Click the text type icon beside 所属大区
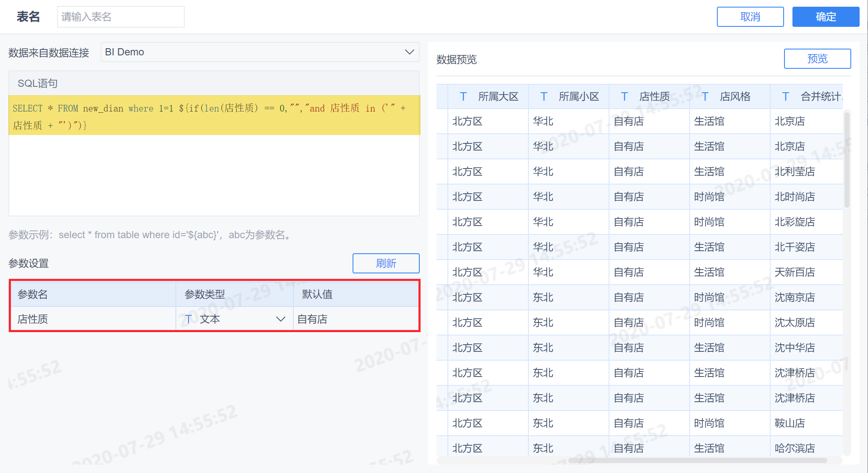The image size is (868, 473). pos(463,97)
